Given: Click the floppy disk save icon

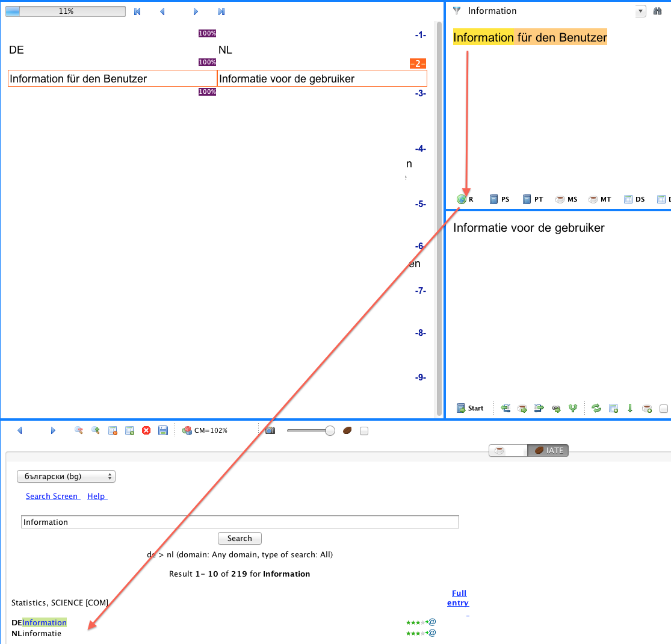Looking at the screenshot, I should (x=162, y=430).
